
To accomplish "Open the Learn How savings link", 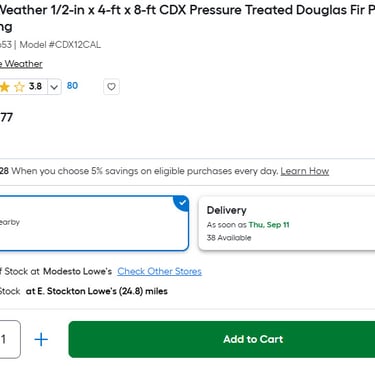I will coord(305,171).
